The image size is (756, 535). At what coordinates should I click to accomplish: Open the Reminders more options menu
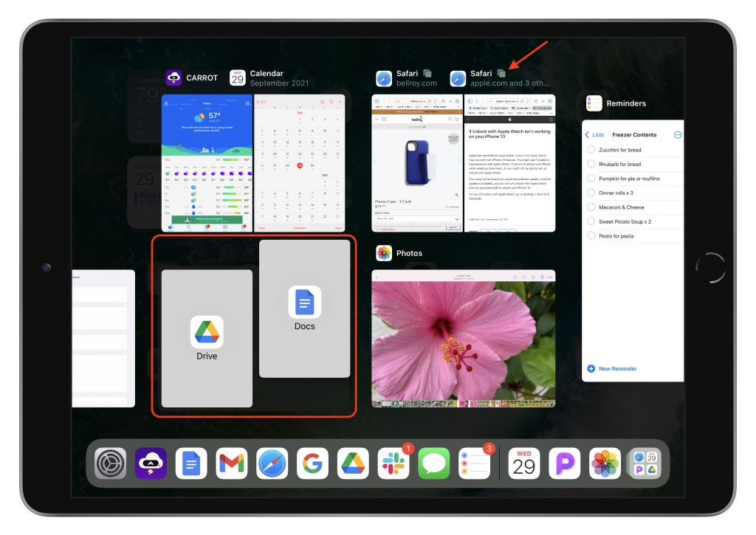[677, 135]
